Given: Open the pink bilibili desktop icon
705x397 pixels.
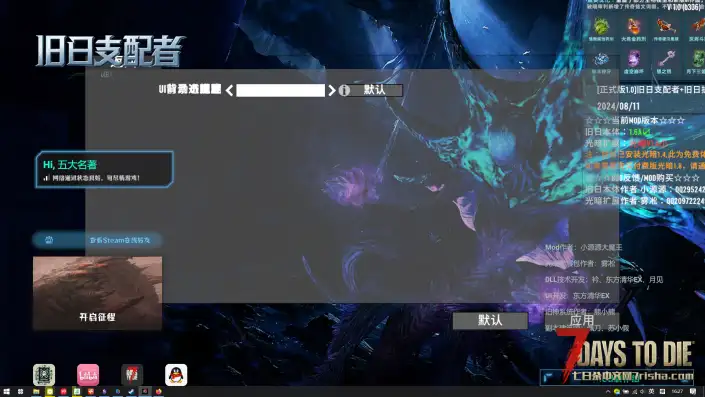Looking at the screenshot, I should (88, 375).
